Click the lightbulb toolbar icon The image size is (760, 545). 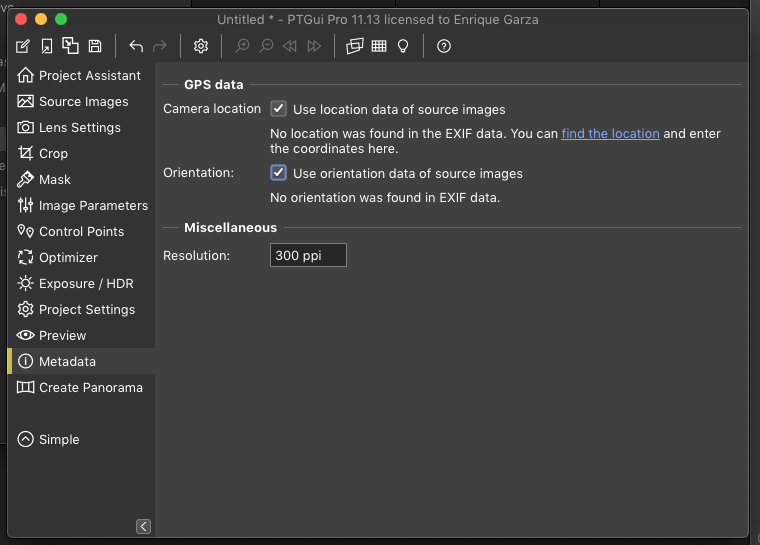403,46
